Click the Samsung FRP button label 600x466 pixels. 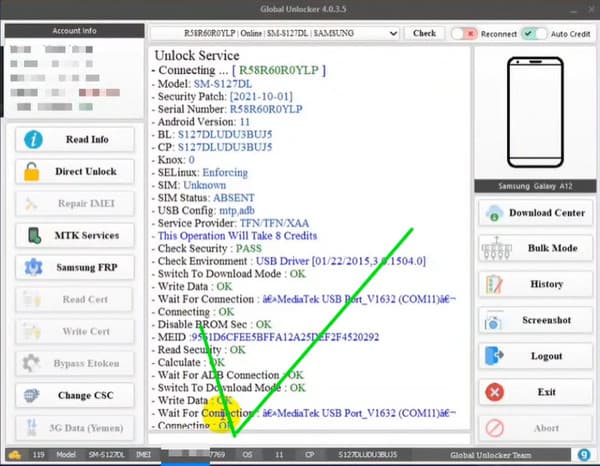[x=87, y=267]
